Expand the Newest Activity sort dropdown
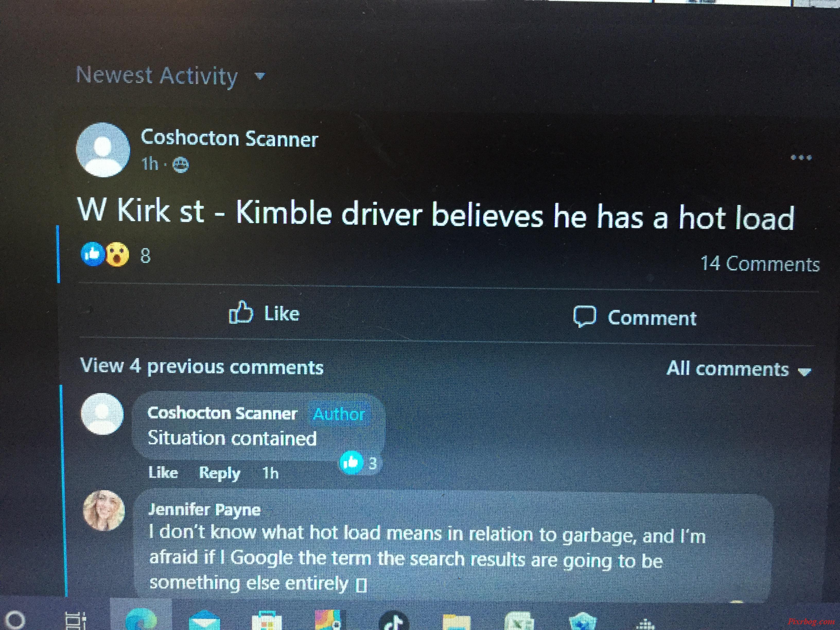 (x=171, y=76)
